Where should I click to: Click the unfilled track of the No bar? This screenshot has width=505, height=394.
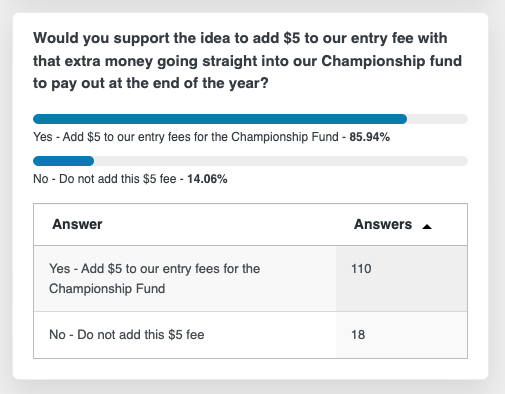(x=281, y=161)
